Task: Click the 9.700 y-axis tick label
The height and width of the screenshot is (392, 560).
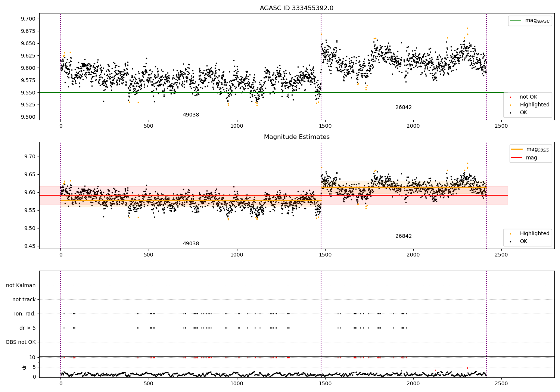Action: [x=28, y=19]
